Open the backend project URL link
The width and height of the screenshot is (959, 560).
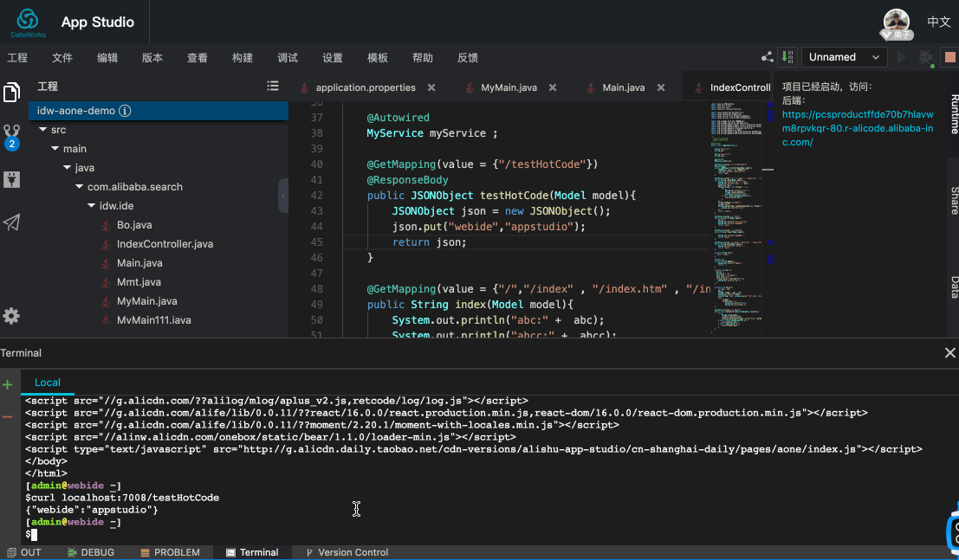coord(858,128)
